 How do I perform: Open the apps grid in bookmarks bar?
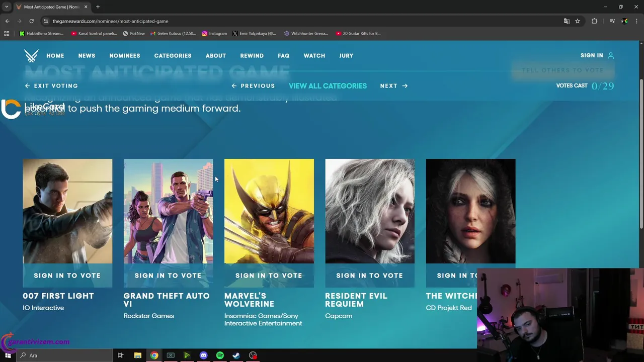(x=7, y=34)
